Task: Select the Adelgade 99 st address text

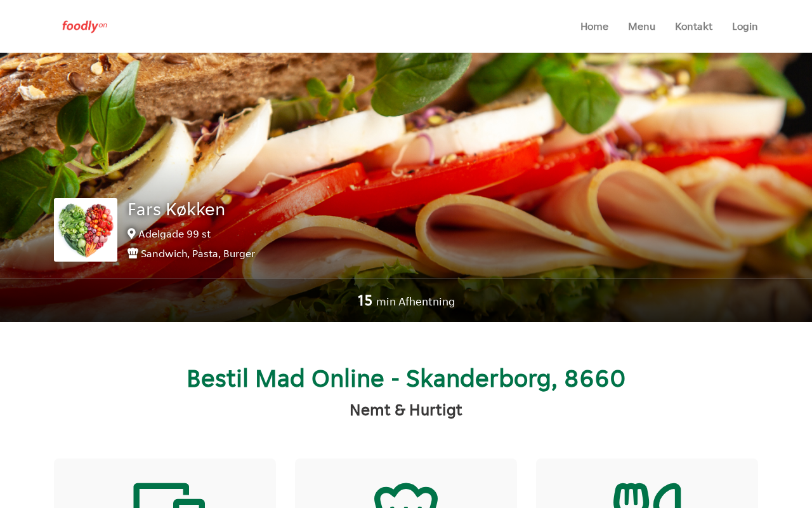Action: point(174,234)
